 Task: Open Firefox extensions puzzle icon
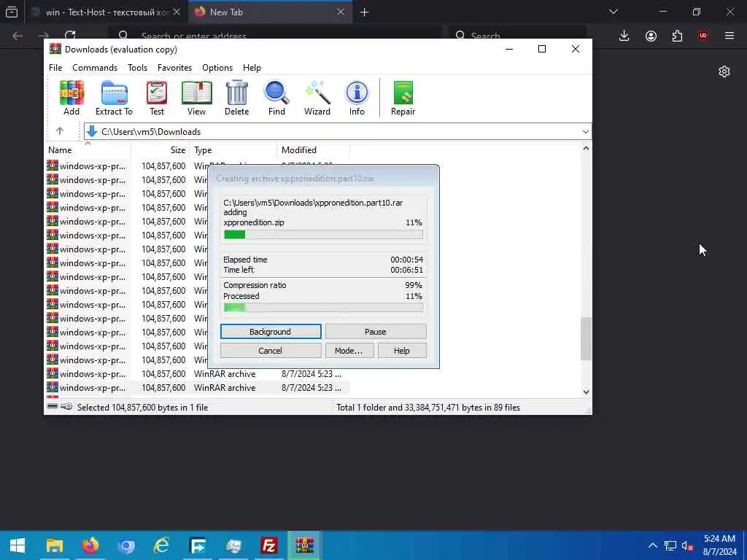point(677,36)
